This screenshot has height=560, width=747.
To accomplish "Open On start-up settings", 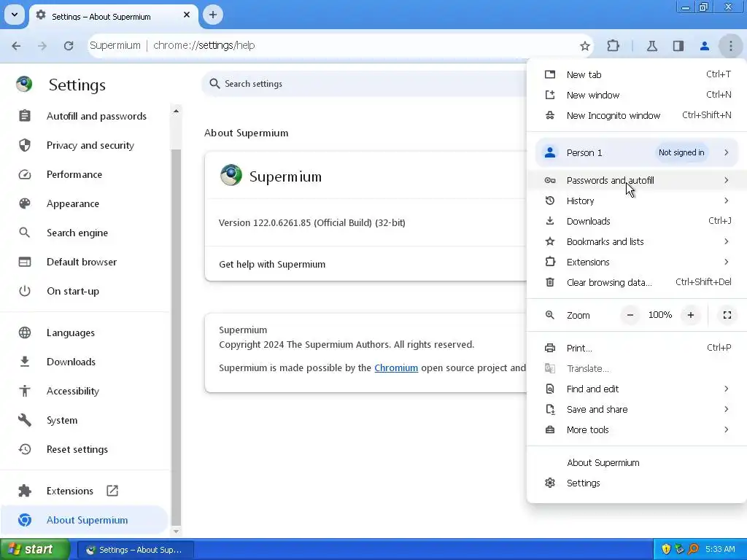I will coord(84,291).
